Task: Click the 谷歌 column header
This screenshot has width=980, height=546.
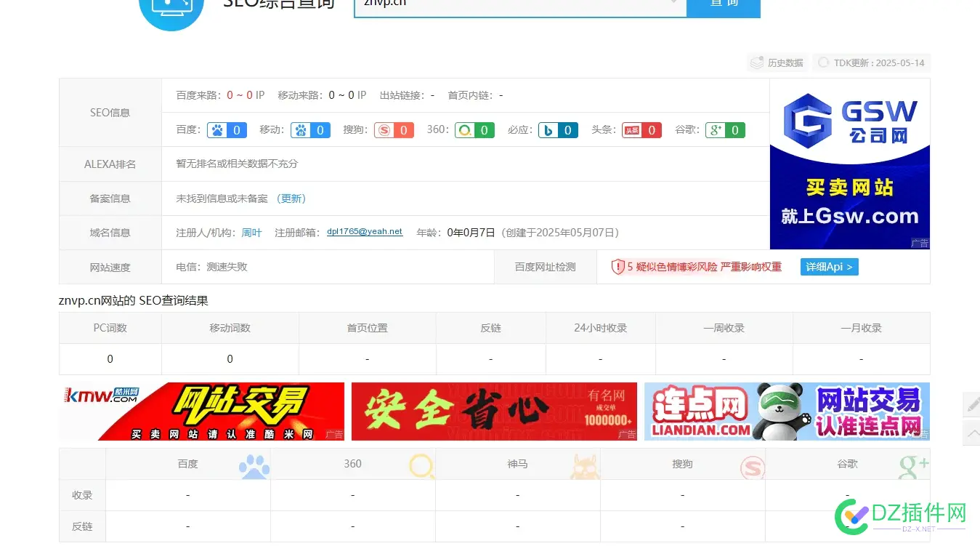Action: click(847, 464)
